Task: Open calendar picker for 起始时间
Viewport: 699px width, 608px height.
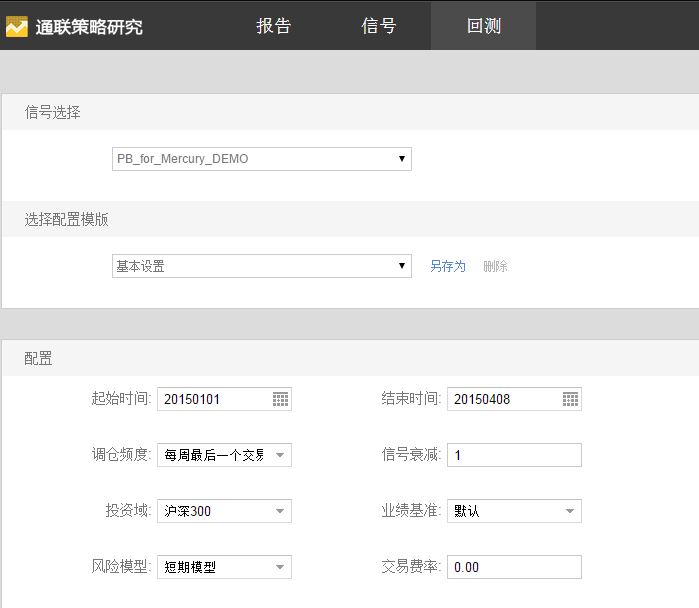Action: [x=280, y=399]
